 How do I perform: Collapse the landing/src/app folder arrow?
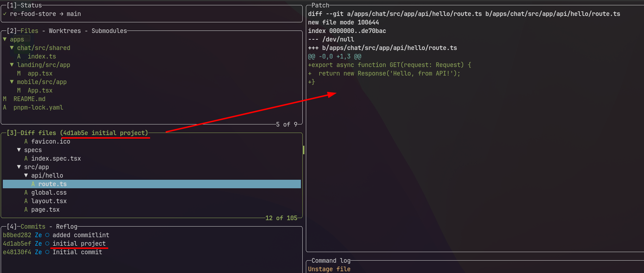pos(12,65)
